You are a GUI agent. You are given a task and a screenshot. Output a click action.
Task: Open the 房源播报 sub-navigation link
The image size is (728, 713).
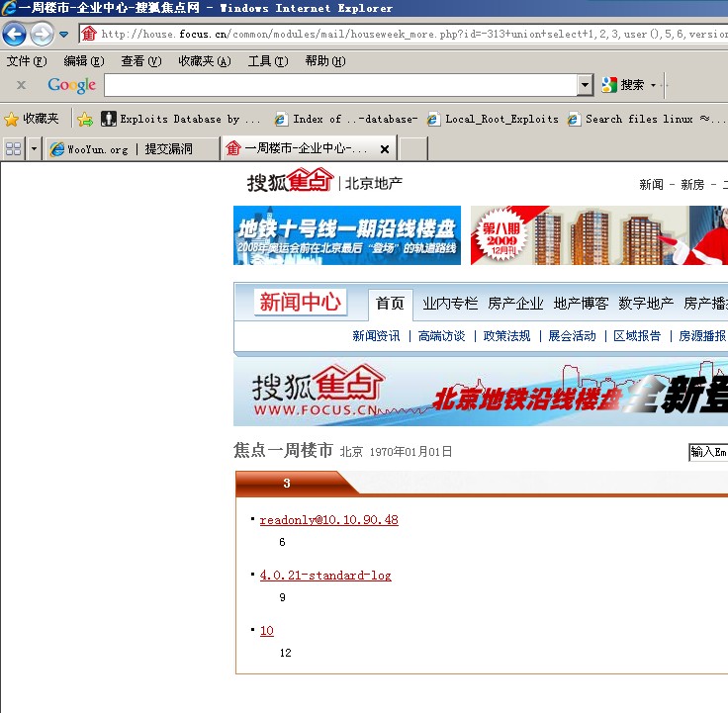tap(702, 336)
